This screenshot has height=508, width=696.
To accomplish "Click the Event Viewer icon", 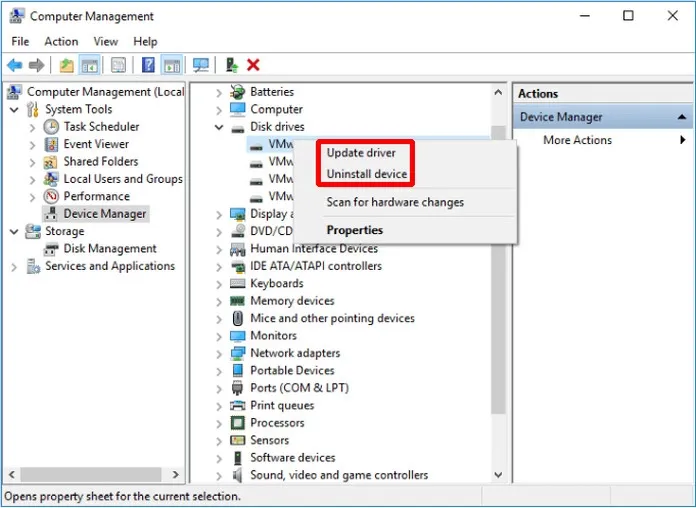I will click(x=51, y=144).
